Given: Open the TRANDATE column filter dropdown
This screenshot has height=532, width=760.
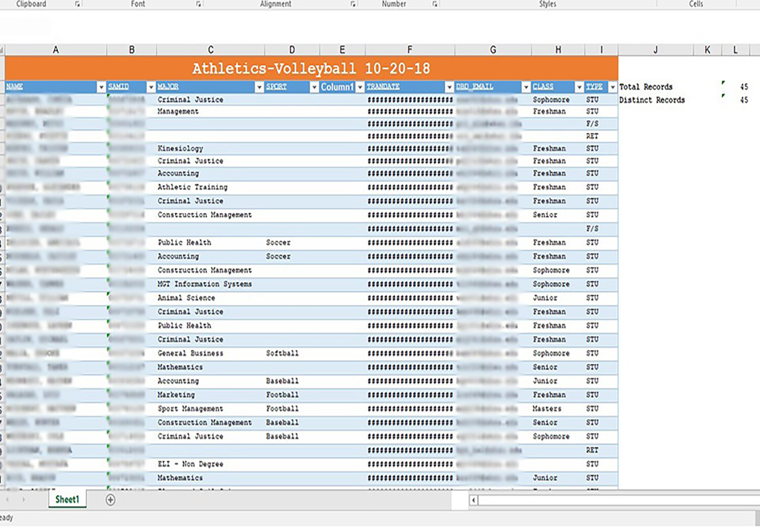Looking at the screenshot, I should [x=449, y=87].
